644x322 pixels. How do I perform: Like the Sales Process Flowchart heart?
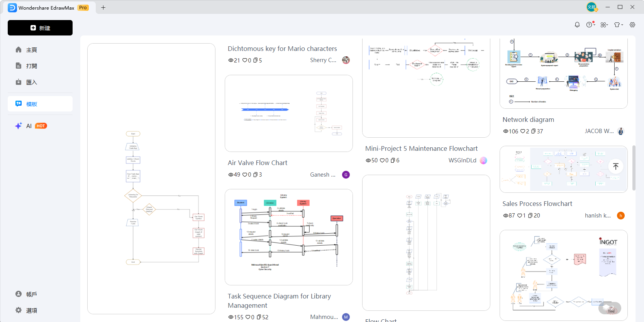coord(520,216)
